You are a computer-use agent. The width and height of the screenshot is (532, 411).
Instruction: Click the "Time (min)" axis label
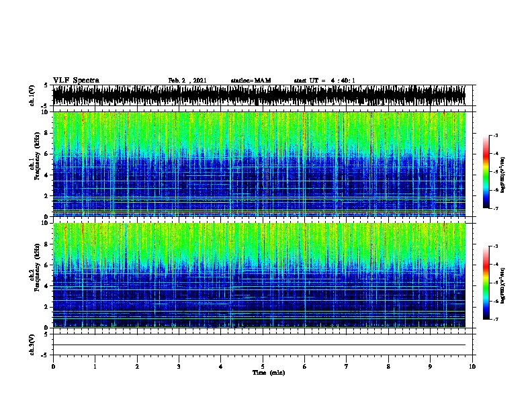coord(269,373)
